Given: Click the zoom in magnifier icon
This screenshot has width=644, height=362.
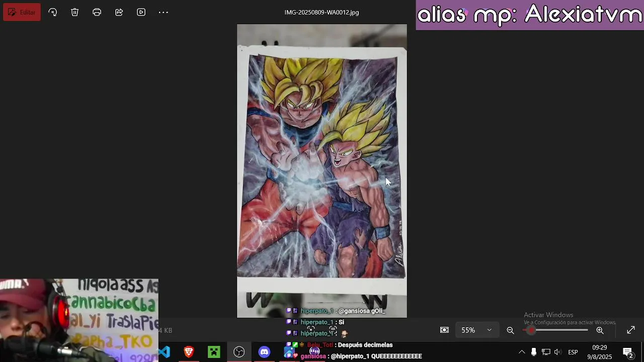Looking at the screenshot, I should (600, 330).
